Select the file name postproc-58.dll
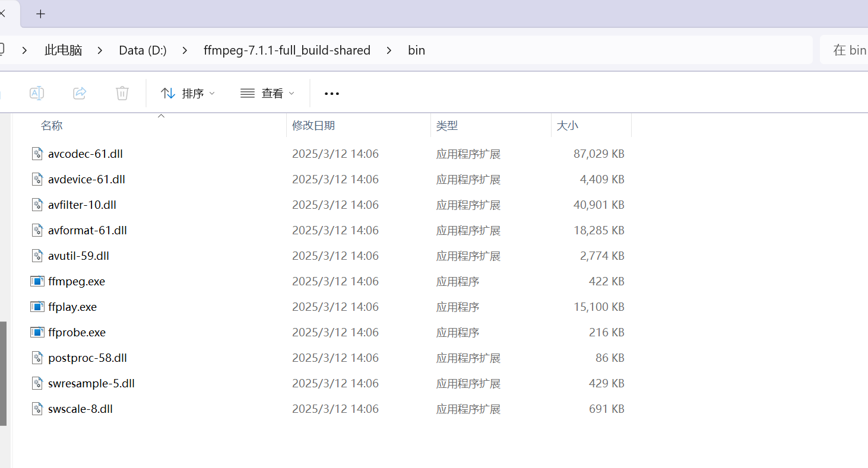This screenshot has height=468, width=868. pos(87,358)
